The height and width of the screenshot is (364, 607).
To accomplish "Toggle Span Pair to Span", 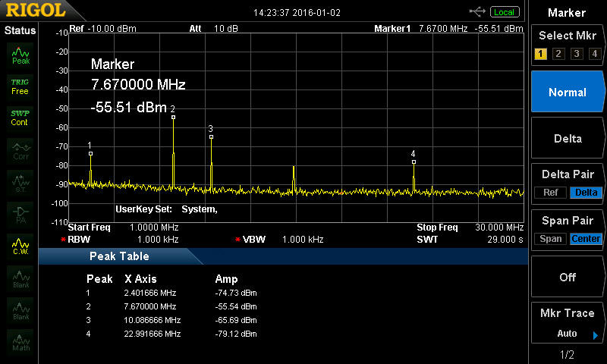I will [x=550, y=239].
